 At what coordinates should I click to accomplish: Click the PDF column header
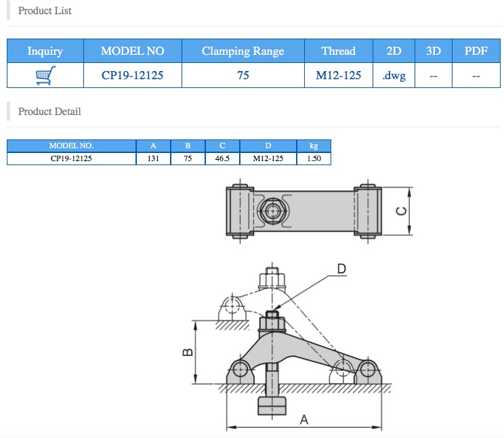pyautogui.click(x=476, y=51)
